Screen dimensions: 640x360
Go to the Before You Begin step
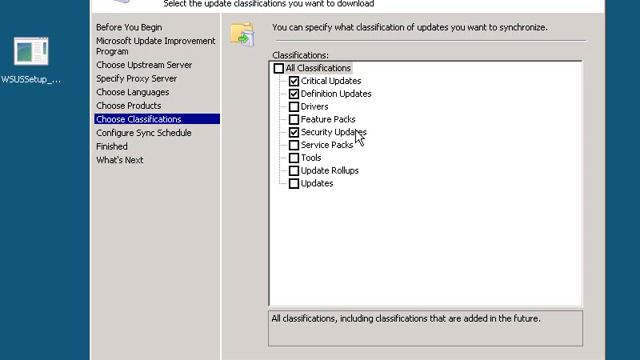(129, 27)
